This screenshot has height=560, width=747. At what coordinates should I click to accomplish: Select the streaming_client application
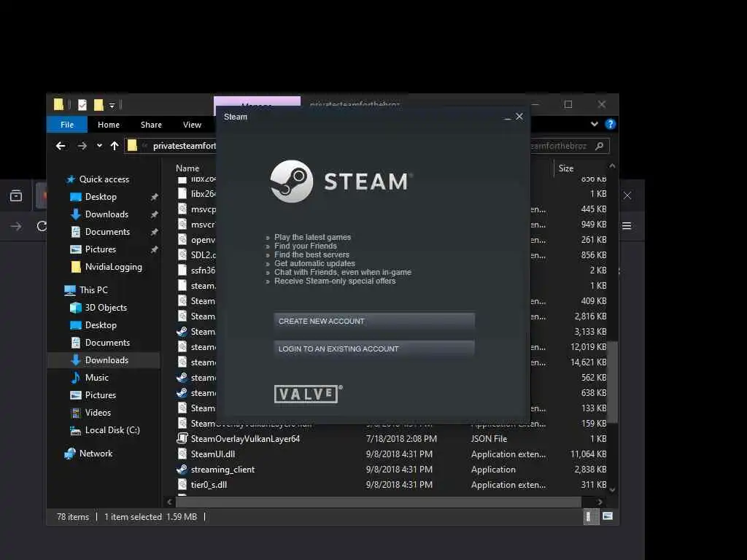pos(222,470)
